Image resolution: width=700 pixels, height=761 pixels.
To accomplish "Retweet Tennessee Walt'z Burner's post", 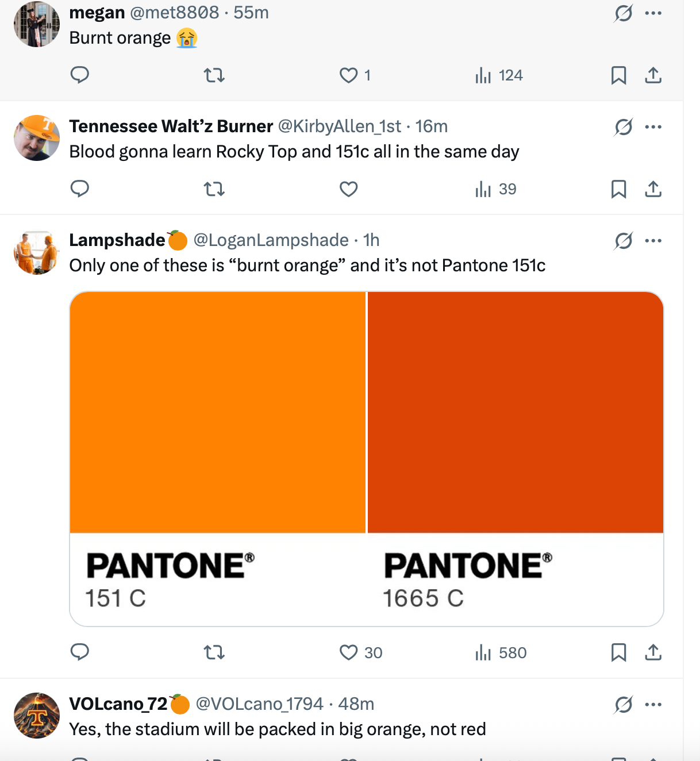I will click(x=214, y=189).
